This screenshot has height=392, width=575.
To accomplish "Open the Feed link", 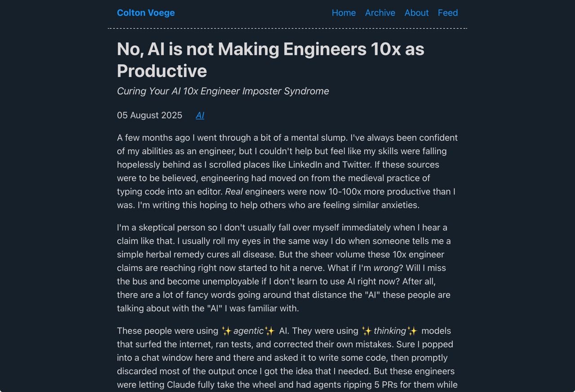I will tap(448, 13).
